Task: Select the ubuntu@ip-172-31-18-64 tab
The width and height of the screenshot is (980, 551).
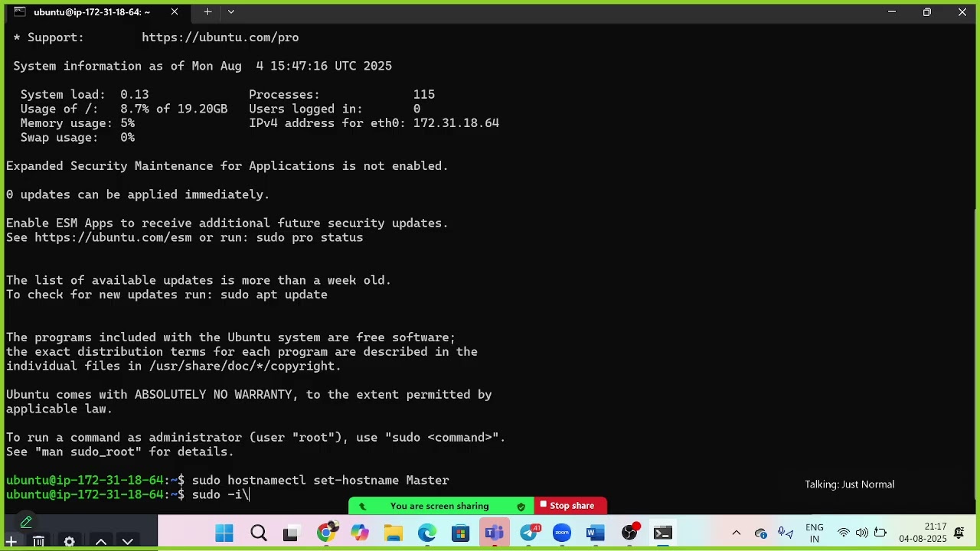Action: 92,11
